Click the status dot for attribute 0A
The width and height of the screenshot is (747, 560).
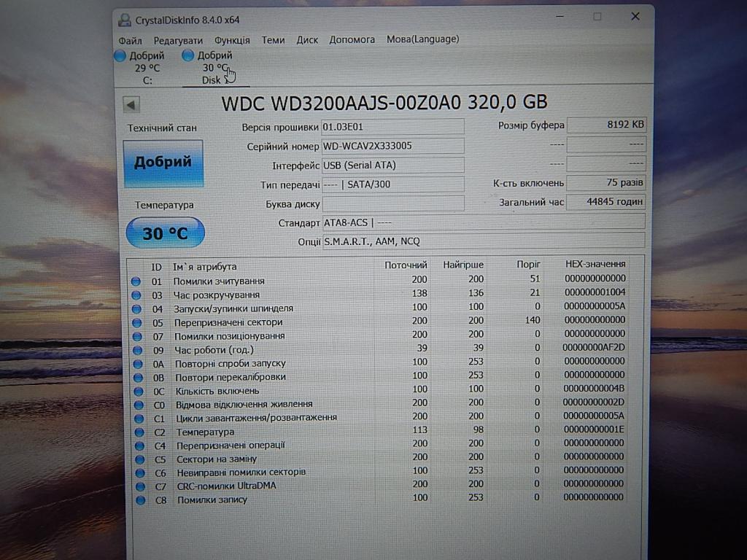(138, 365)
